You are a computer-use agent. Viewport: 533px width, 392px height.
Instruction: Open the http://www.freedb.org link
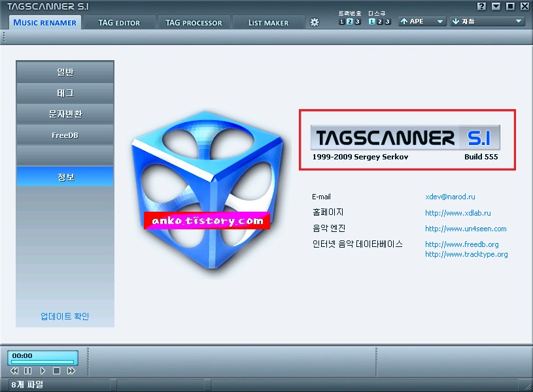(462, 244)
